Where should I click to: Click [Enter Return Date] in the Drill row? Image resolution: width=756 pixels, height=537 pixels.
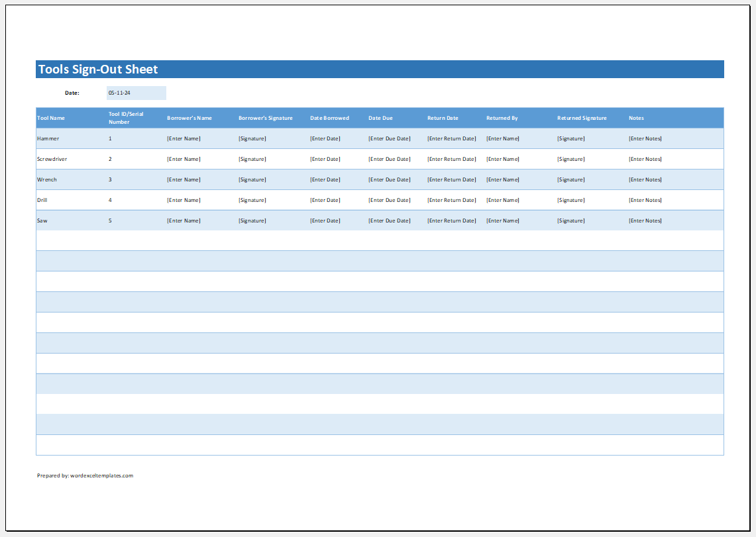click(x=452, y=201)
